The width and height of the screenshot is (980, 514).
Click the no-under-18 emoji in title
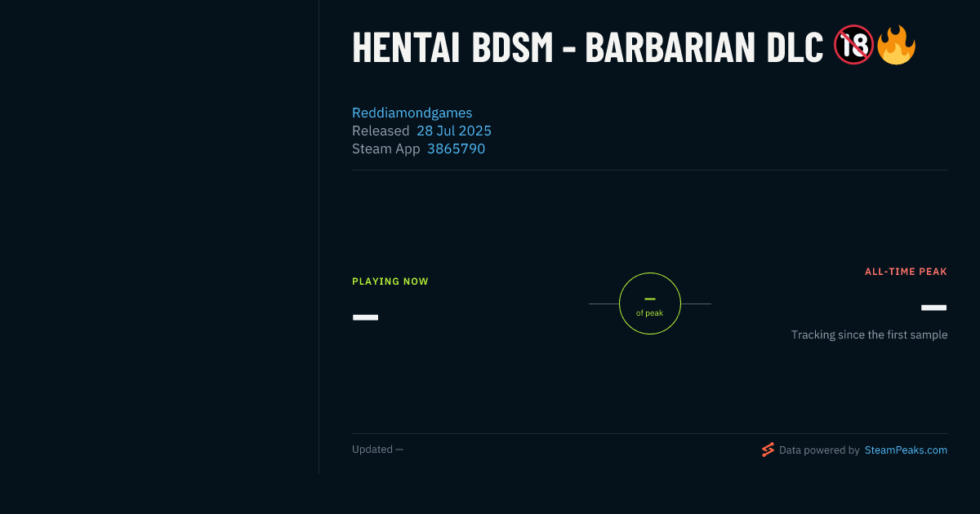tap(854, 46)
